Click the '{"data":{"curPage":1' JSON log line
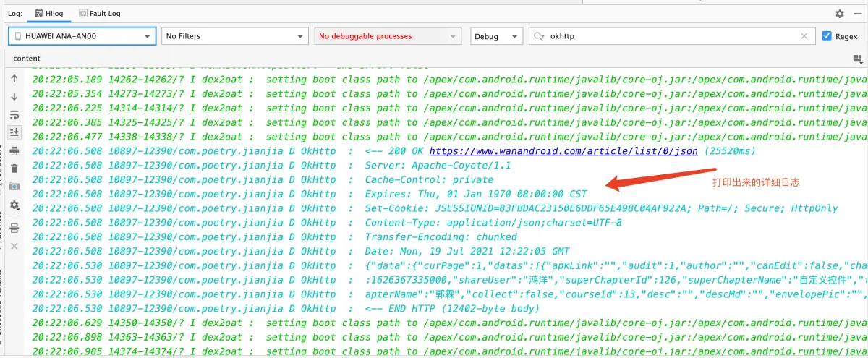868x358 pixels. (x=448, y=266)
